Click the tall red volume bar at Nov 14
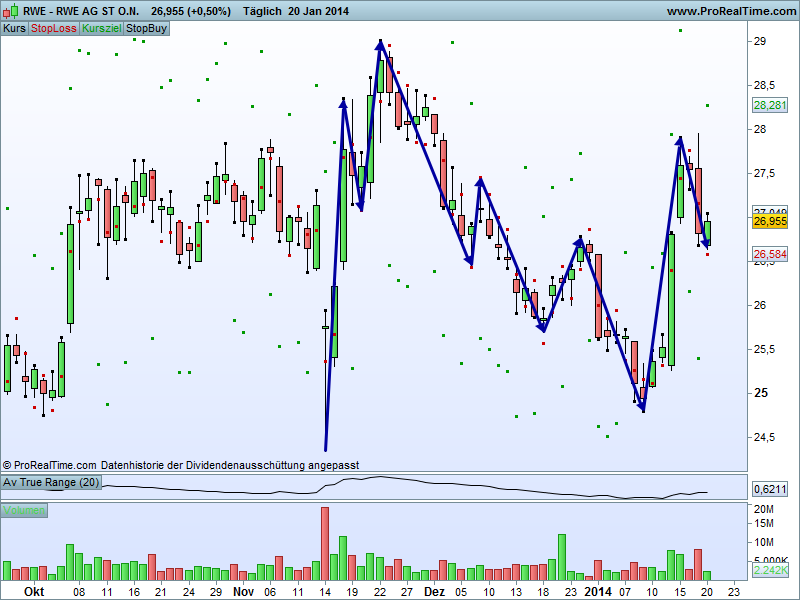The image size is (800, 600). tap(324, 543)
